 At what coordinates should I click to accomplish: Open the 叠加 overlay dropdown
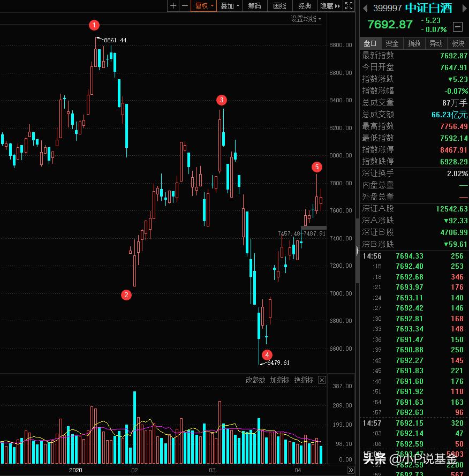(230, 6)
